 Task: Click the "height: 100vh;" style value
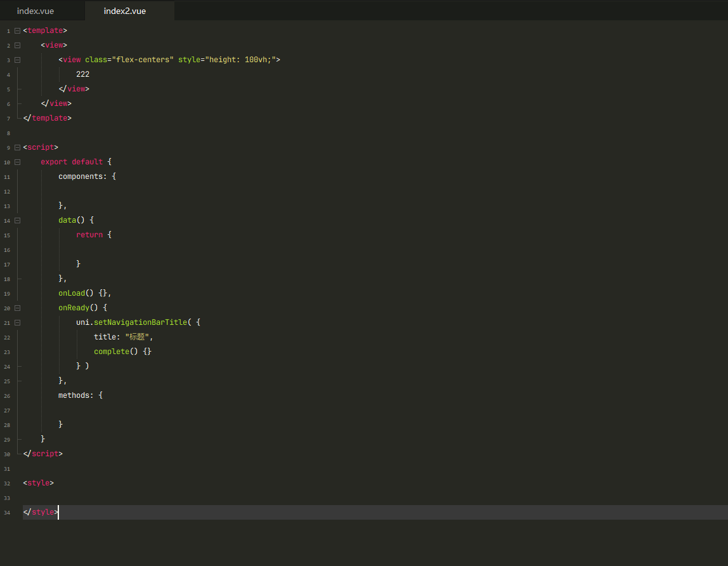tap(240, 60)
